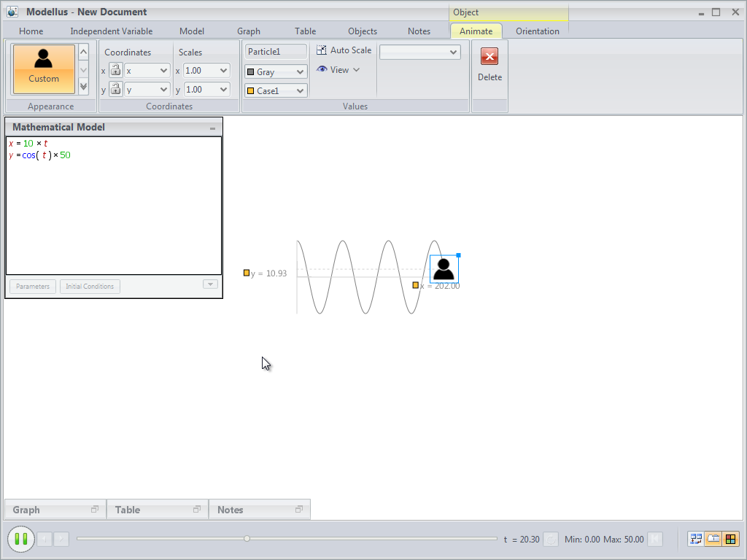Screen dimensions: 747x560
Task: Expand the model panel bottom dropdown arrow
Action: pyautogui.click(x=210, y=284)
